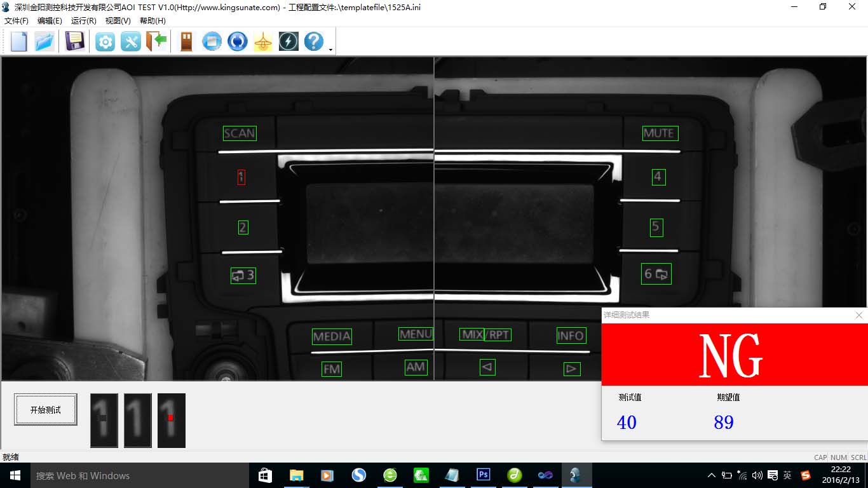The width and height of the screenshot is (868, 488).
Task: Click the blue expected value 89
Action: tap(724, 423)
